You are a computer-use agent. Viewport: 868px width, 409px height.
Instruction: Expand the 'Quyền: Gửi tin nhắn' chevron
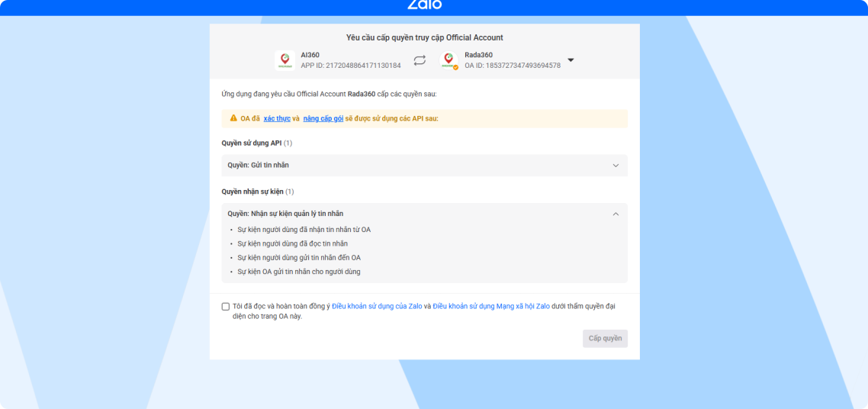616,166
